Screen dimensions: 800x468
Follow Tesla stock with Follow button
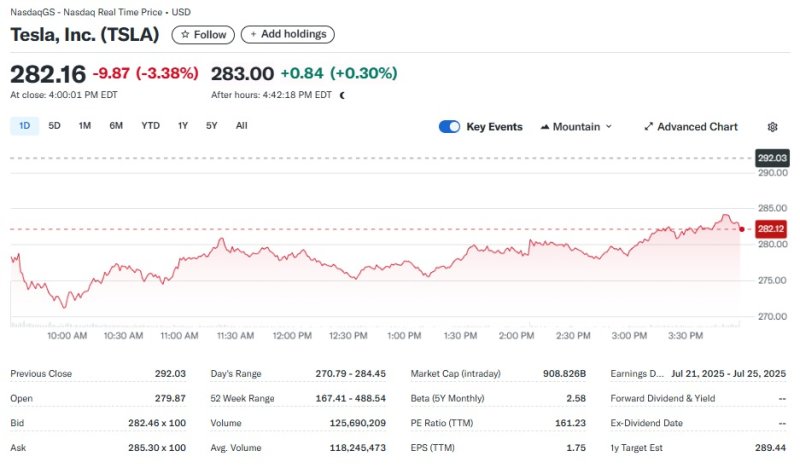203,34
